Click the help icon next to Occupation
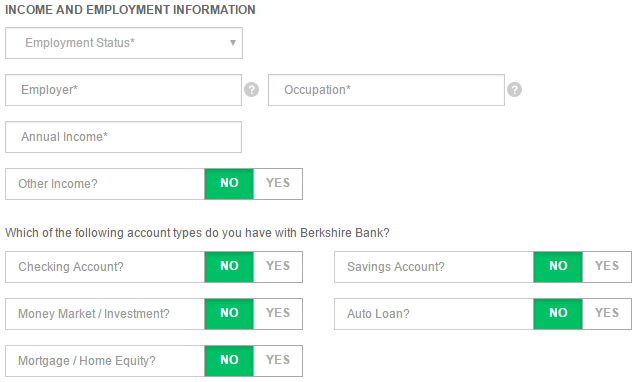This screenshot has height=382, width=635. coord(514,90)
